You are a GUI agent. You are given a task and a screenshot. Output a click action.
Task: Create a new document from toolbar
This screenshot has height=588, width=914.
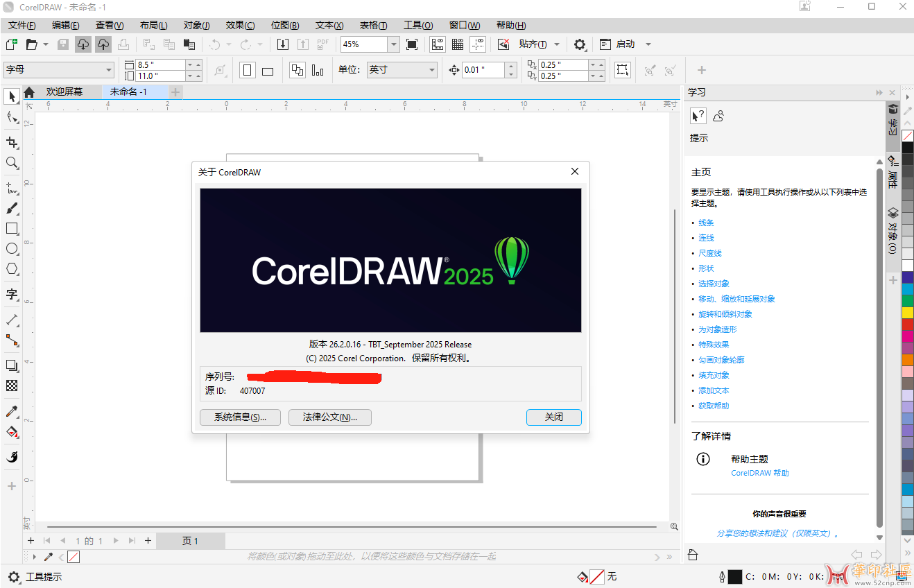11,44
